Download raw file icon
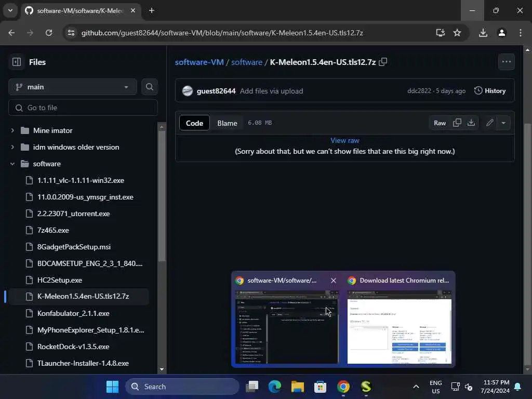532x399 pixels. (471, 123)
